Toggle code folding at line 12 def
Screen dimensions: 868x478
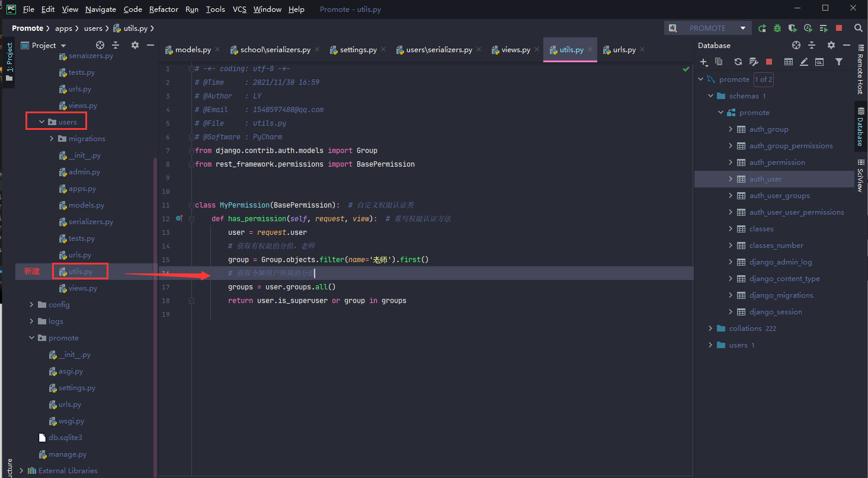191,219
